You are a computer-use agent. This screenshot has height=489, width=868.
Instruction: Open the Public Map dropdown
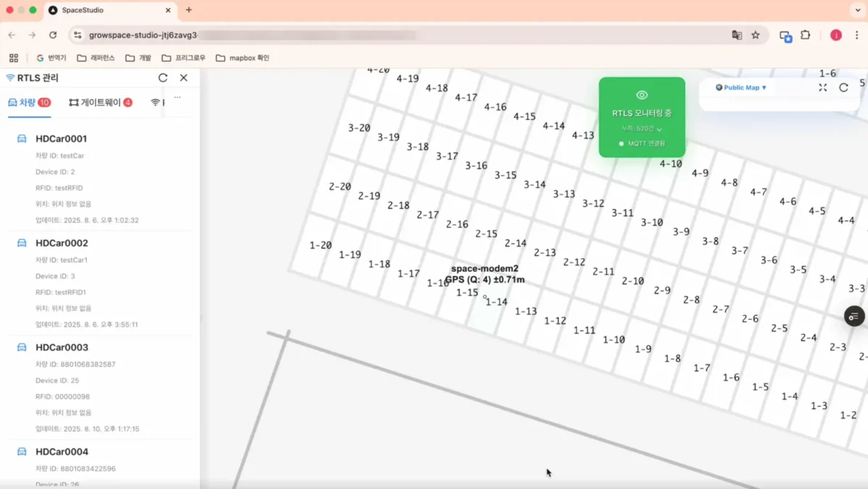tap(741, 88)
